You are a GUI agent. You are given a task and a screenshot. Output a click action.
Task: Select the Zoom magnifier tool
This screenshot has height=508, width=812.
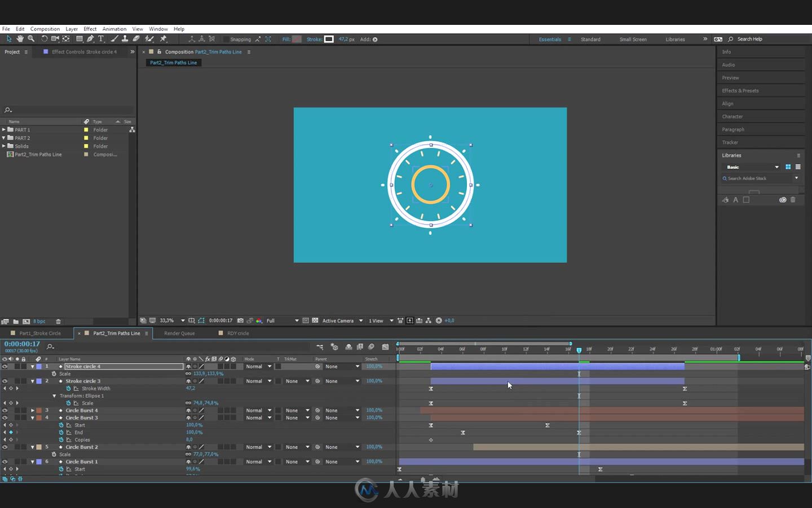point(31,39)
